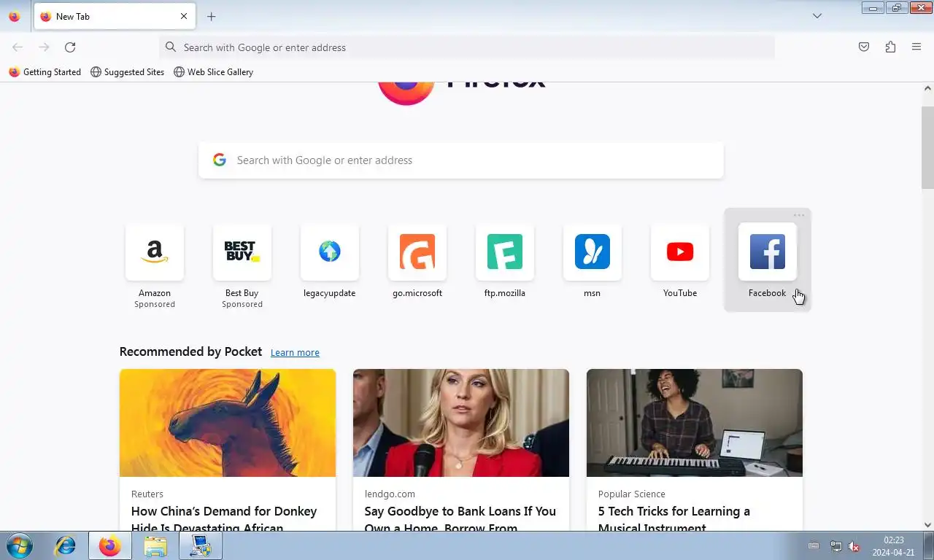This screenshot has width=934, height=560.
Task: Go forward with the forward arrow
Action: (44, 47)
